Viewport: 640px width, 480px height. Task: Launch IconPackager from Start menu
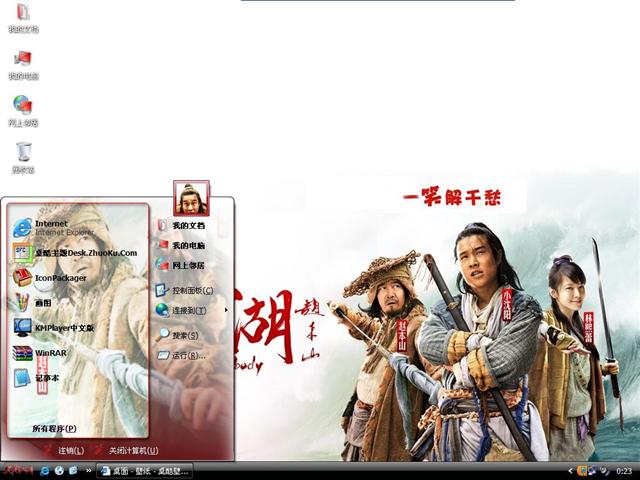(x=50, y=278)
